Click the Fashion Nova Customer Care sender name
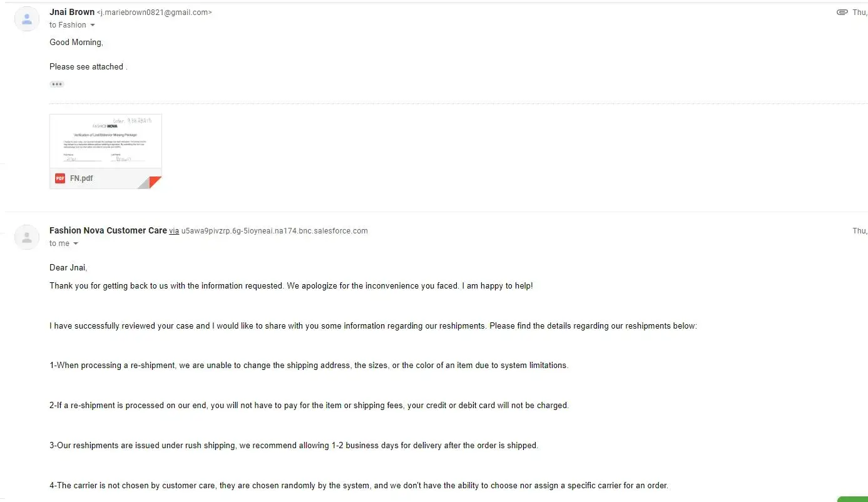The width and height of the screenshot is (868, 502). coord(108,230)
